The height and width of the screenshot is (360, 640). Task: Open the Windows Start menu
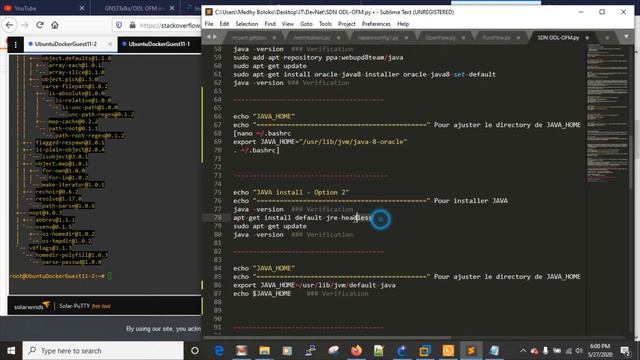point(11,351)
